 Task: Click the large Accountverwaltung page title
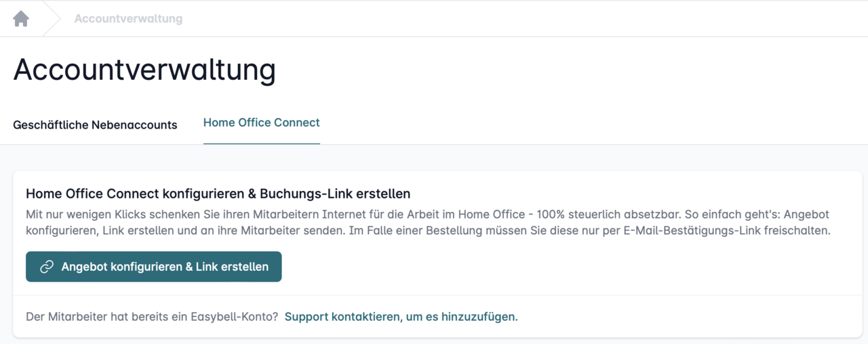pyautogui.click(x=144, y=70)
